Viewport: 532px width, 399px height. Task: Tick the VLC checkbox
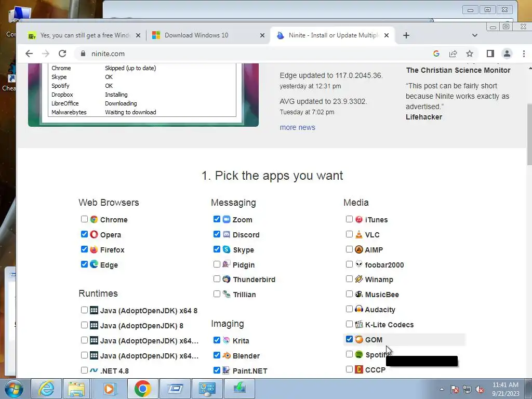(349, 234)
